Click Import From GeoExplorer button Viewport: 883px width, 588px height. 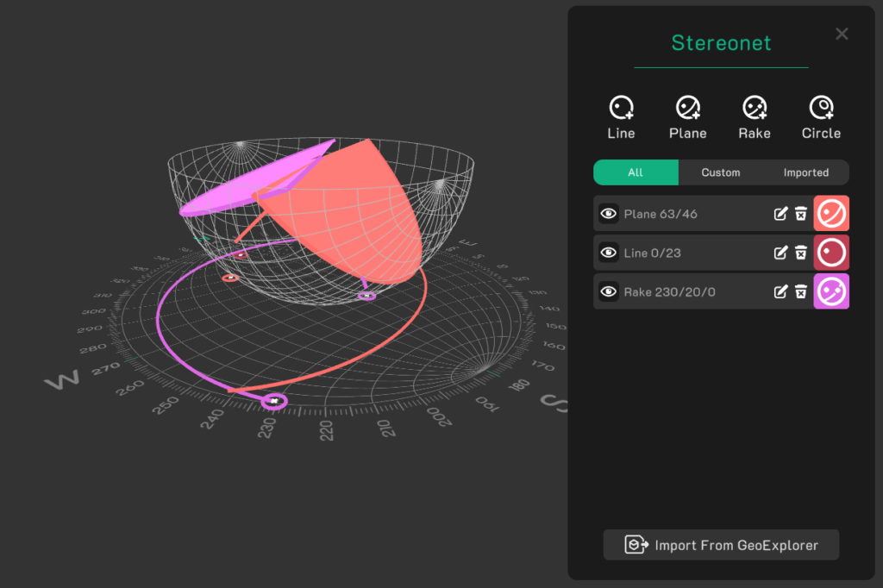pos(721,545)
